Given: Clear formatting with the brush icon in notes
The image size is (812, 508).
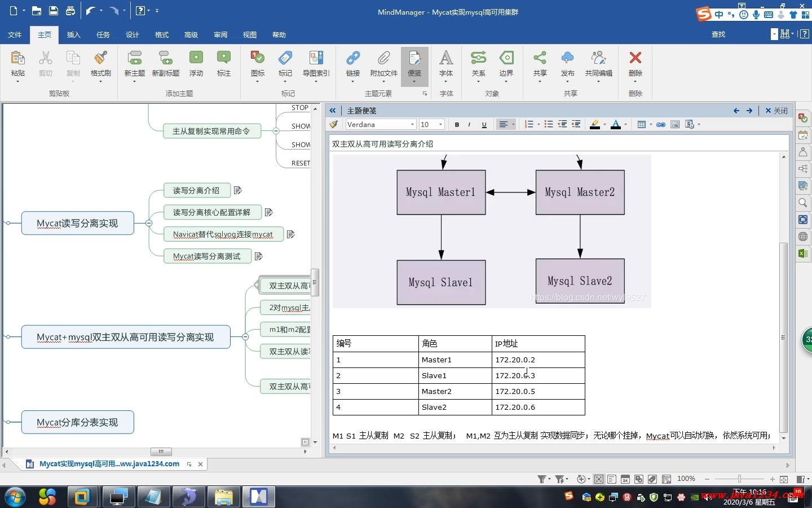Looking at the screenshot, I should (x=334, y=124).
